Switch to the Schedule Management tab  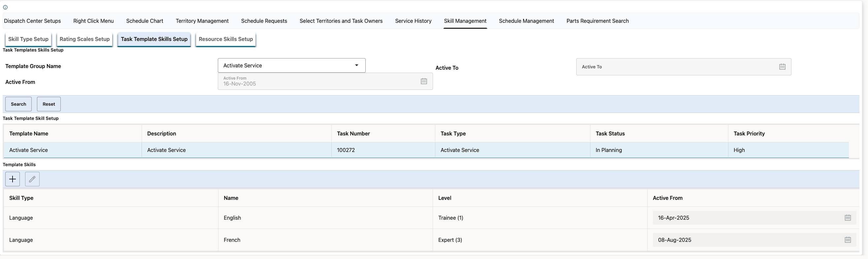(526, 21)
